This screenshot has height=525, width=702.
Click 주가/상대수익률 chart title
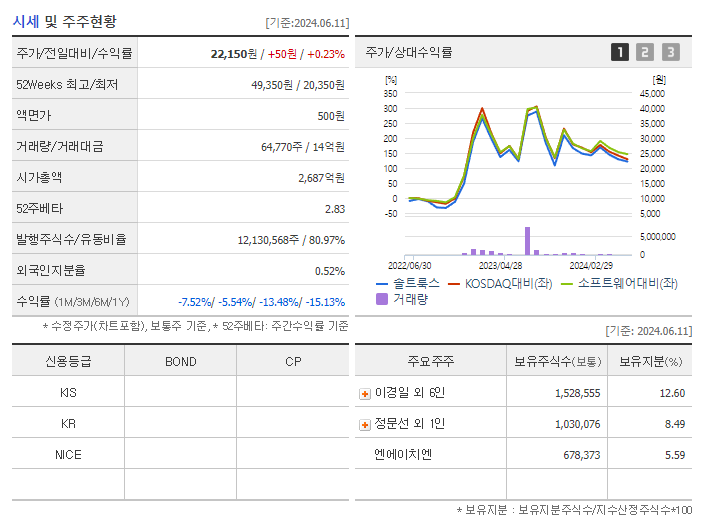point(409,52)
